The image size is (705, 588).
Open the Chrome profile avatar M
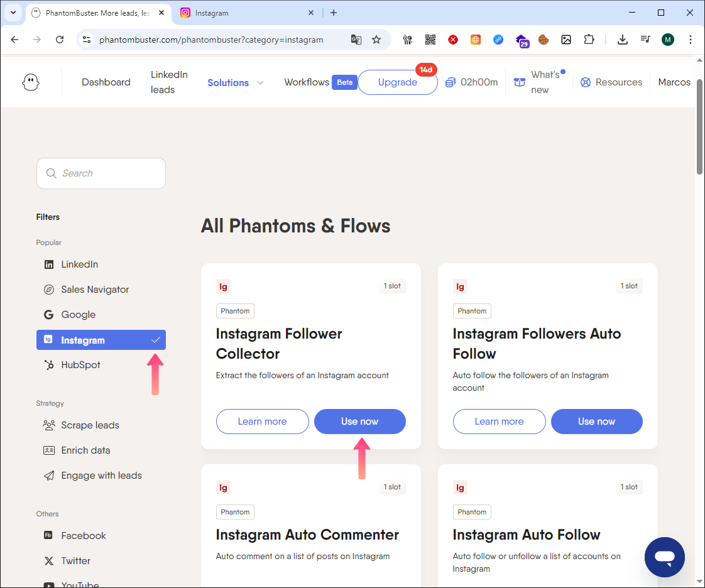[668, 40]
